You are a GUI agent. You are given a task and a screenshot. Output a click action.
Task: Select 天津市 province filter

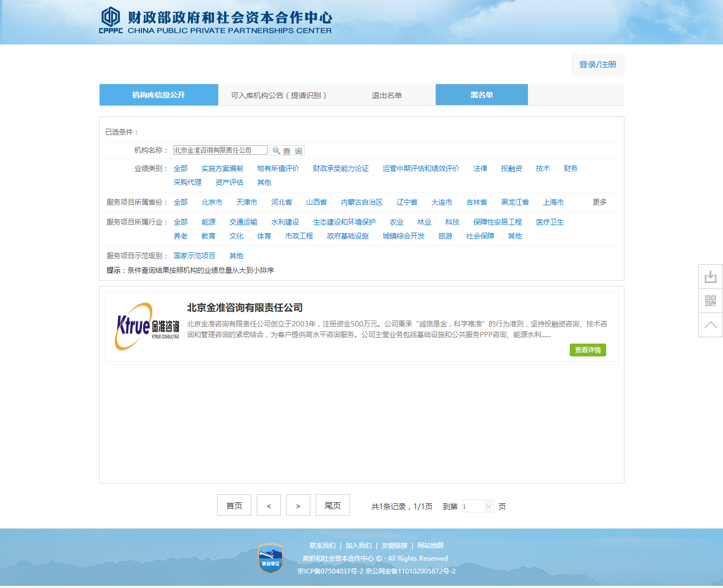[247, 202]
